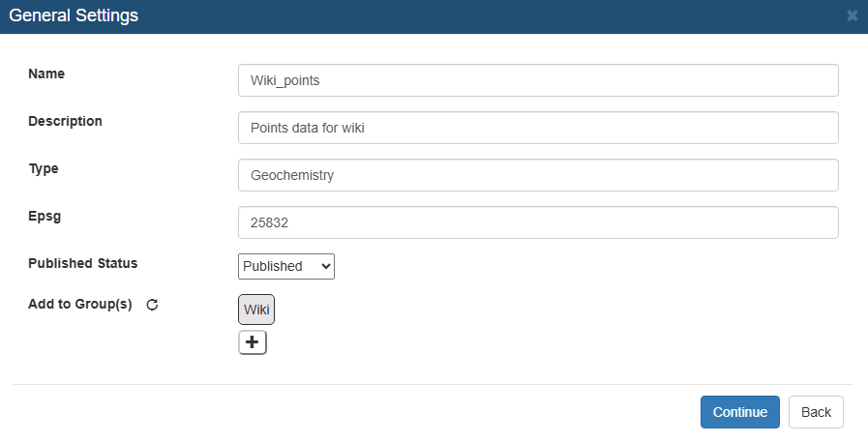Viewport: 868px width, 443px height.
Task: Open the Published Status dropdown
Action: pyautogui.click(x=286, y=267)
